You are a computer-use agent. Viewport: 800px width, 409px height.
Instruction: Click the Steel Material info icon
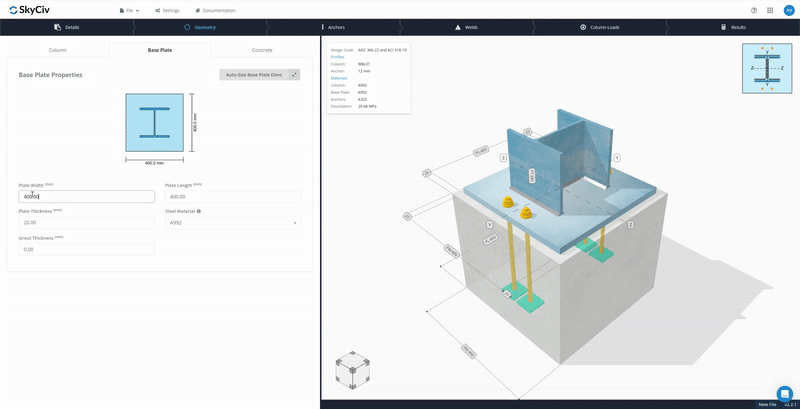tap(199, 211)
